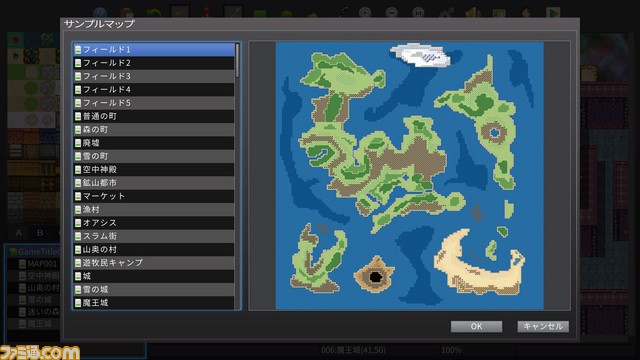The width and height of the screenshot is (640, 360).
Task: Click the キャンセル button
Action: point(543,327)
